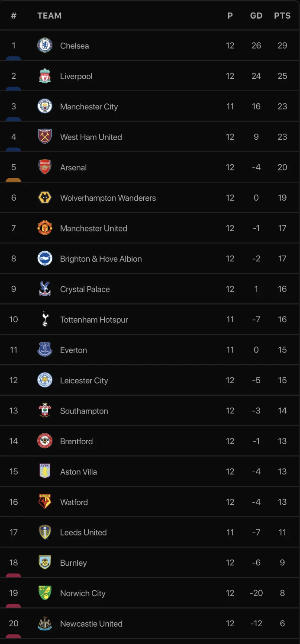Click the TEAM column header
The width and height of the screenshot is (300, 644).
(x=49, y=16)
